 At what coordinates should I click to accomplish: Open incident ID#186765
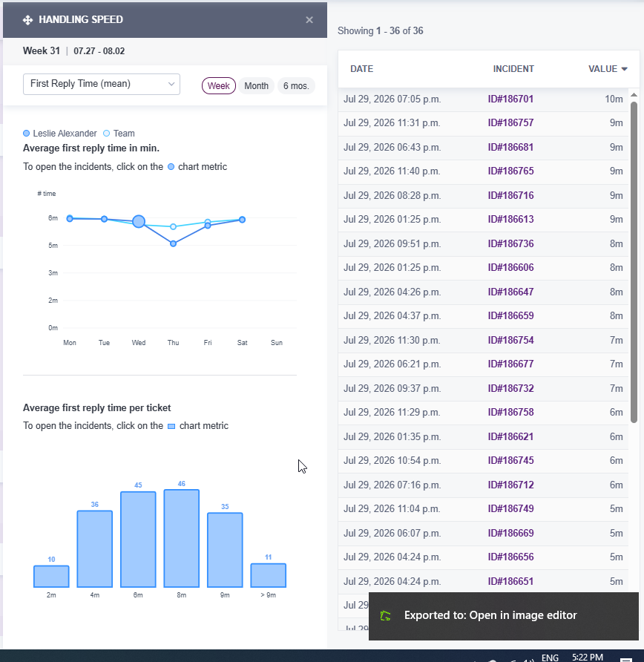(x=510, y=171)
